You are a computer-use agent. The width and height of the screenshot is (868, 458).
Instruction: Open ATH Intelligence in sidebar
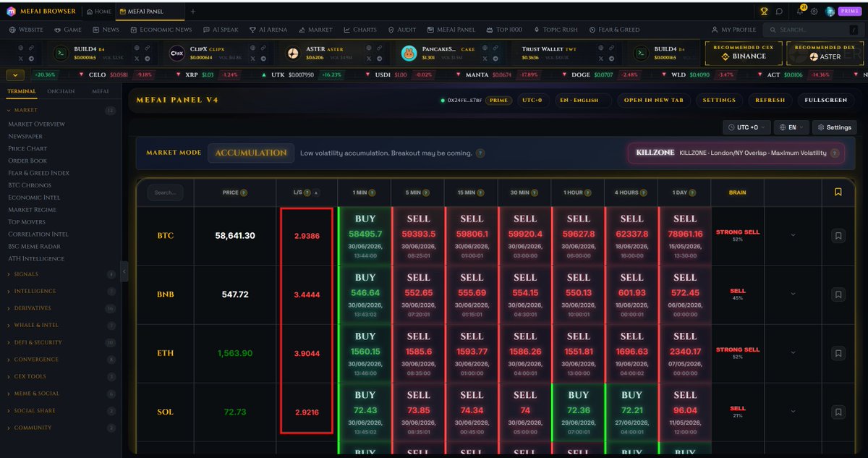(x=35, y=258)
